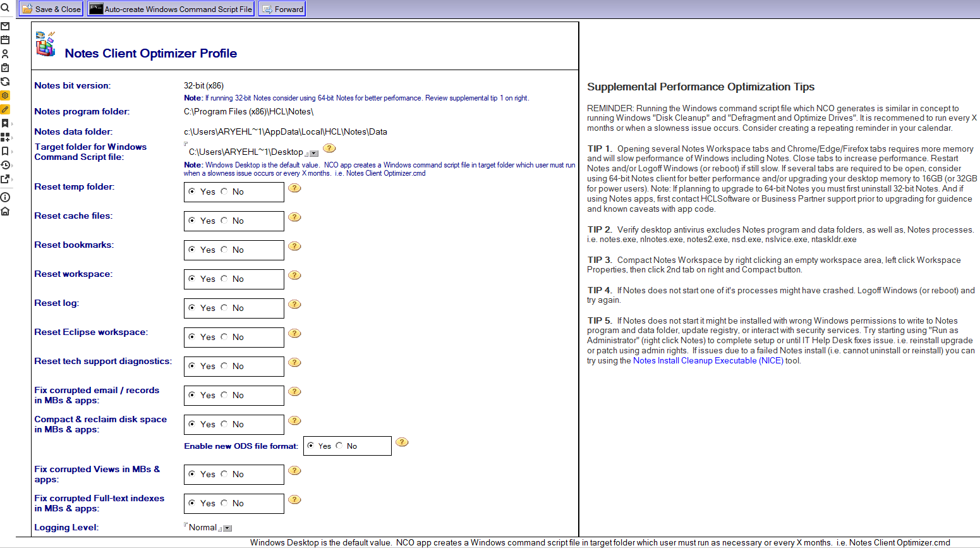Image resolution: width=980 pixels, height=548 pixels.
Task: Set Reset log option to No
Action: tap(224, 308)
